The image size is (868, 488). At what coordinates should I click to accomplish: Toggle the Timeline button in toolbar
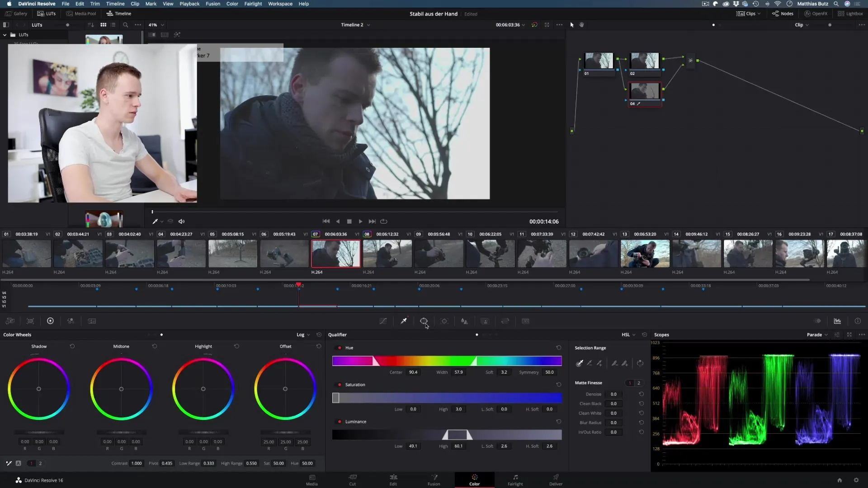(119, 14)
